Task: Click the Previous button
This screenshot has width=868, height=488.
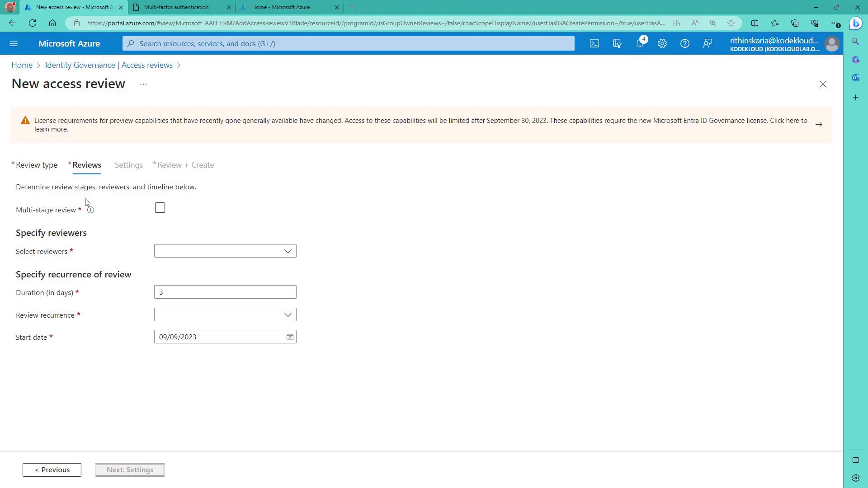Action: pos(52,470)
